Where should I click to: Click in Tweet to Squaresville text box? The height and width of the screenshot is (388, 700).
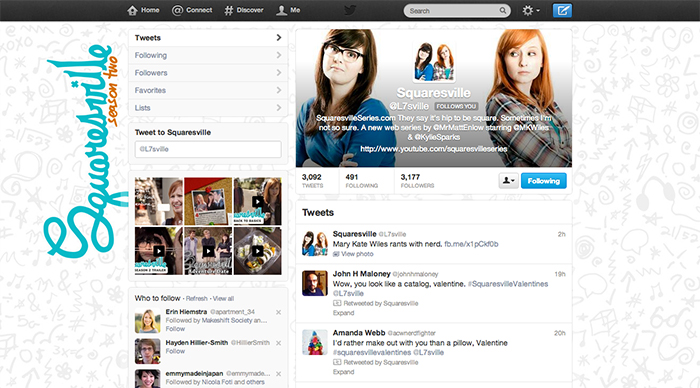click(x=208, y=149)
